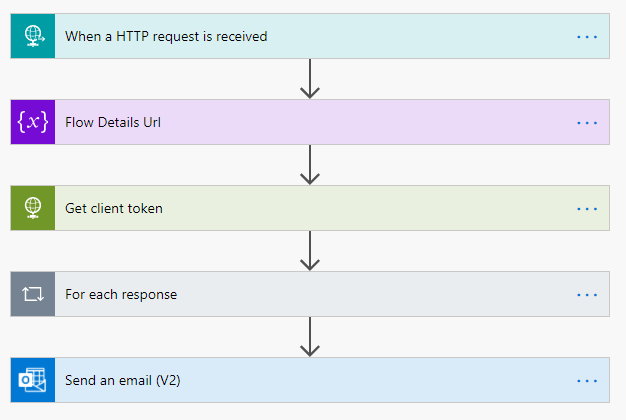Expand the "Flow Details Url" step
The width and height of the screenshot is (626, 420).
pos(113,123)
